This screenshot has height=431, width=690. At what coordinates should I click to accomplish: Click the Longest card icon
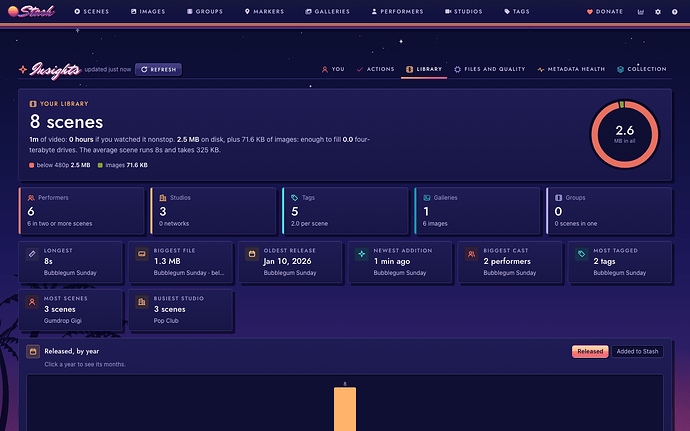point(32,254)
